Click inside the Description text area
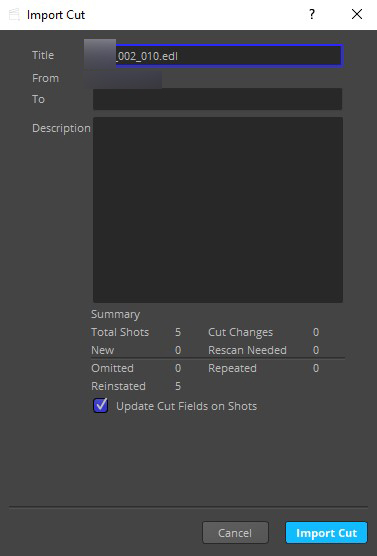 tap(218, 210)
